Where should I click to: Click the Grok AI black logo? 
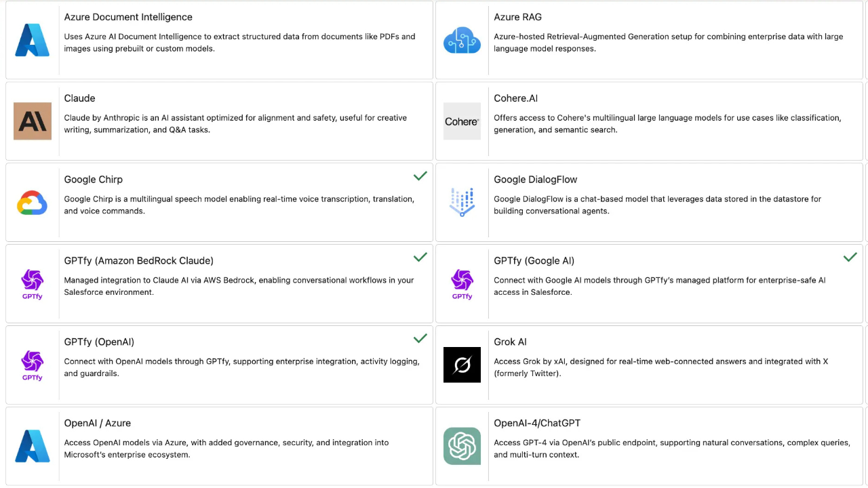point(462,365)
